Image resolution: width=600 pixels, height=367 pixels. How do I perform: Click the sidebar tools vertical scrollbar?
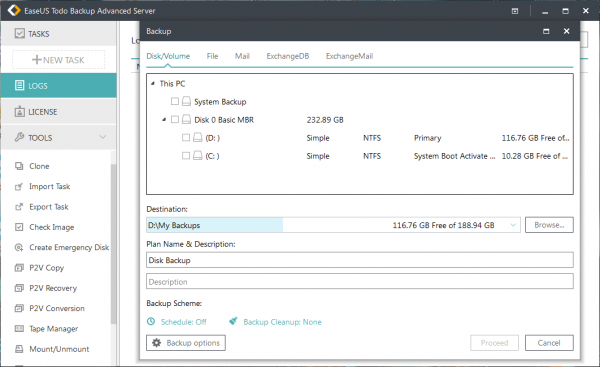coord(113,245)
